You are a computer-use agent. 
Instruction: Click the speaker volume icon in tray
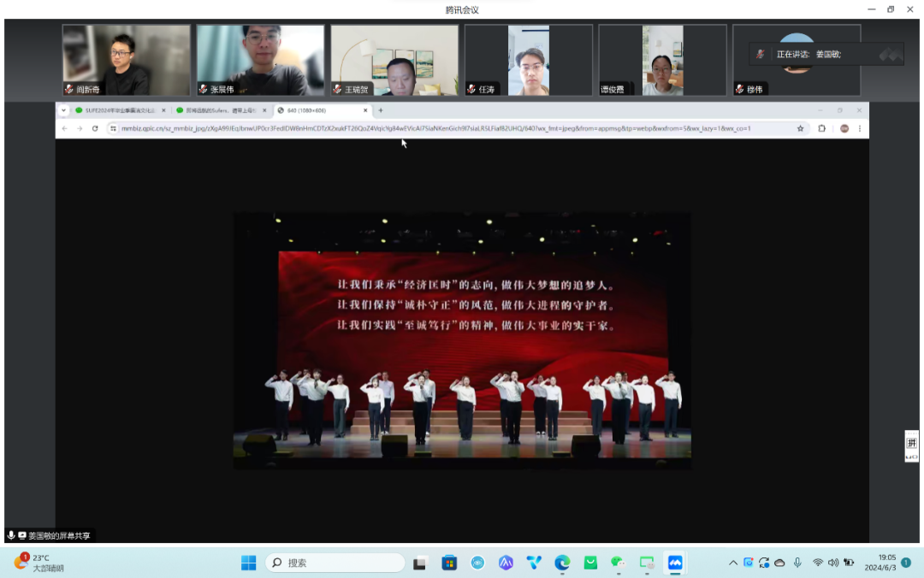point(833,563)
